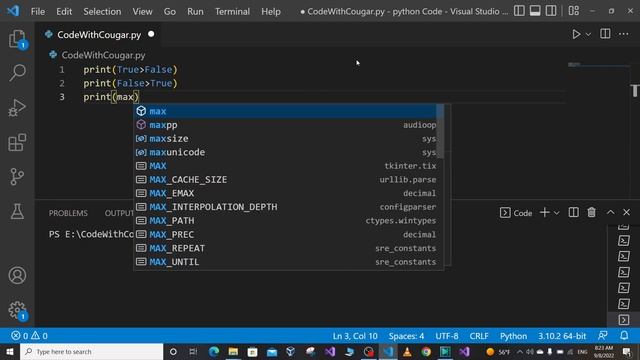
Task: Open the Edit menu
Action: pyautogui.click(x=64, y=11)
